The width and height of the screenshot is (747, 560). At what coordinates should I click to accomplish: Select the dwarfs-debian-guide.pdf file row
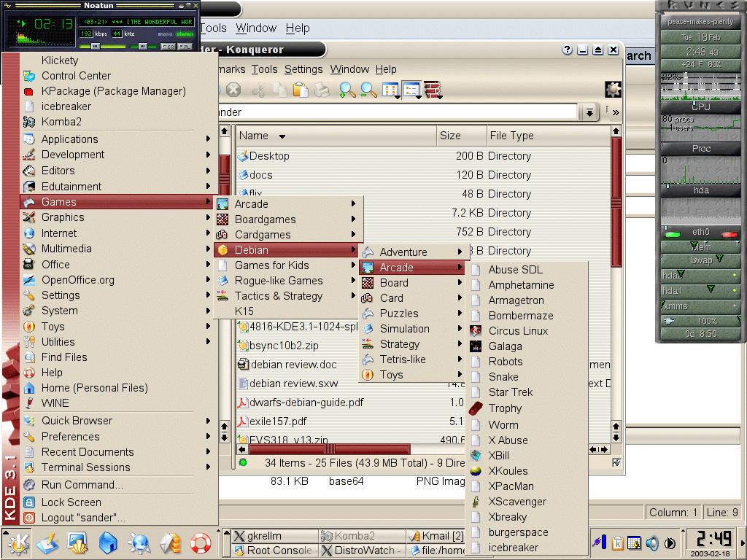[x=306, y=402]
